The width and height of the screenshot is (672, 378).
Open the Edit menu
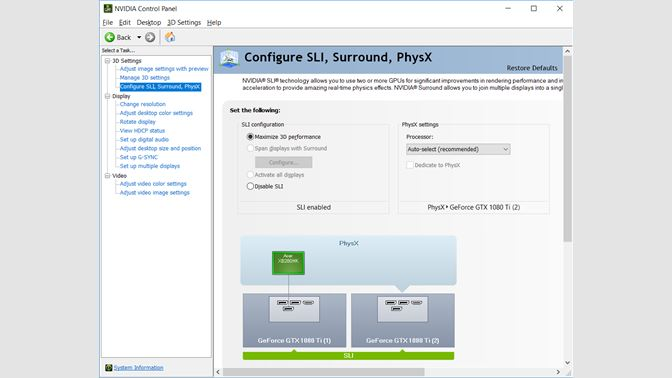tap(125, 22)
